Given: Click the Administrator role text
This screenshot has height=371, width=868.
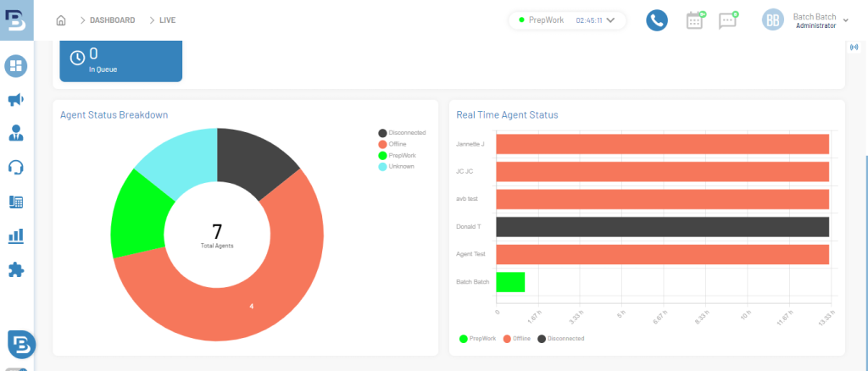Looking at the screenshot, I should coord(816,25).
